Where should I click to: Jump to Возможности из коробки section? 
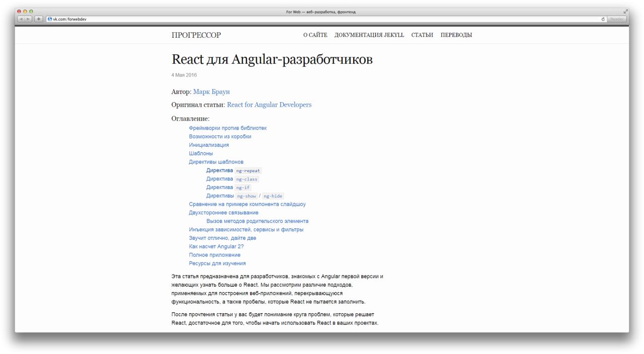click(x=220, y=137)
